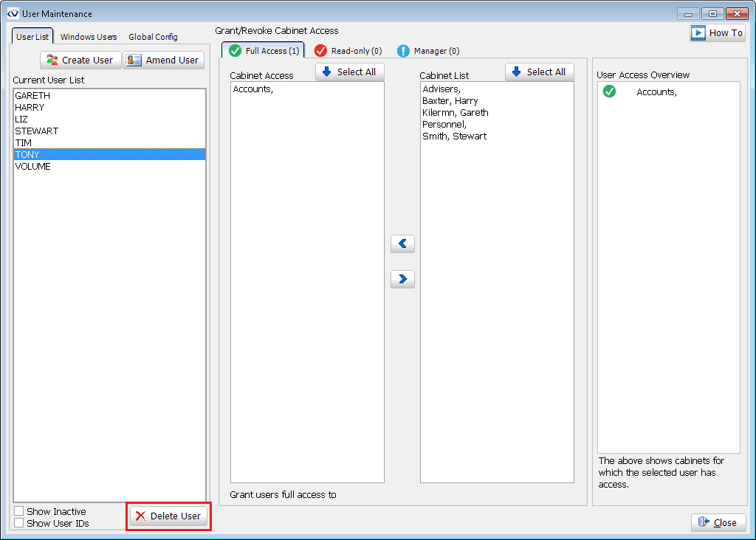Open the Global Config tab
The width and height of the screenshot is (756, 540).
(153, 37)
